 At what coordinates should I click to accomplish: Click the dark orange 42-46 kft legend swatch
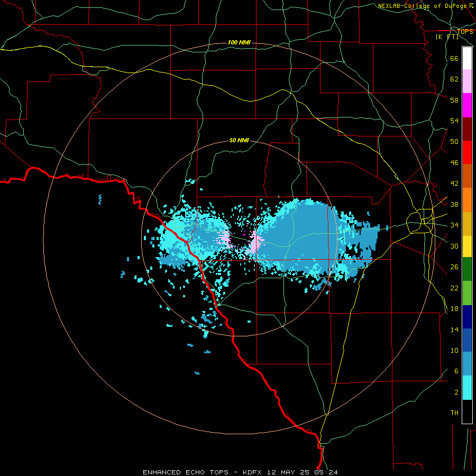[467, 176]
